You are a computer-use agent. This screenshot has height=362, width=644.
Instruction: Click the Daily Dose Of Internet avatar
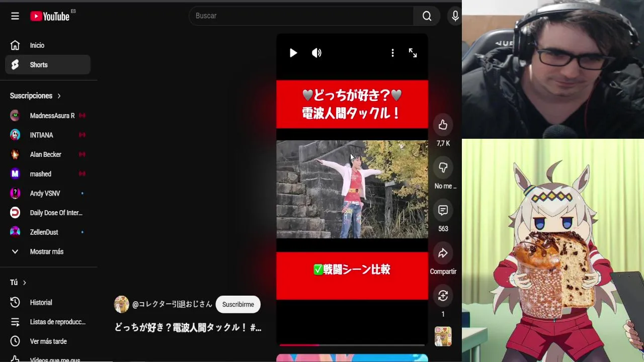(15, 213)
